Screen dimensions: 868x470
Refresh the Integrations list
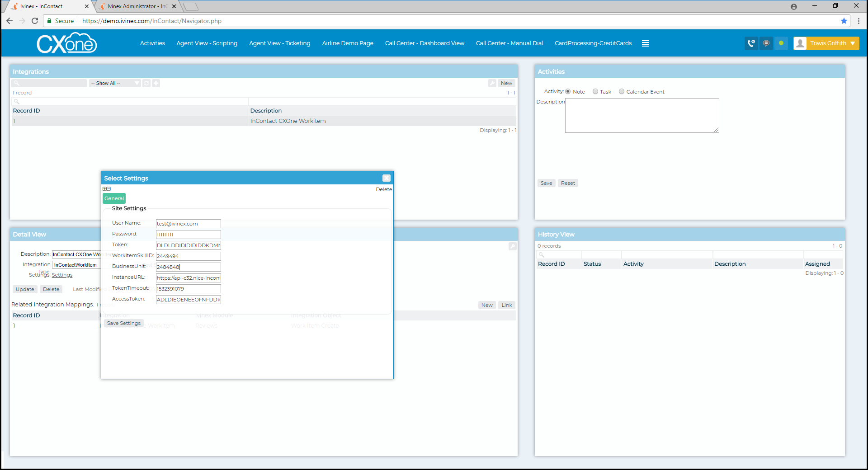click(146, 83)
